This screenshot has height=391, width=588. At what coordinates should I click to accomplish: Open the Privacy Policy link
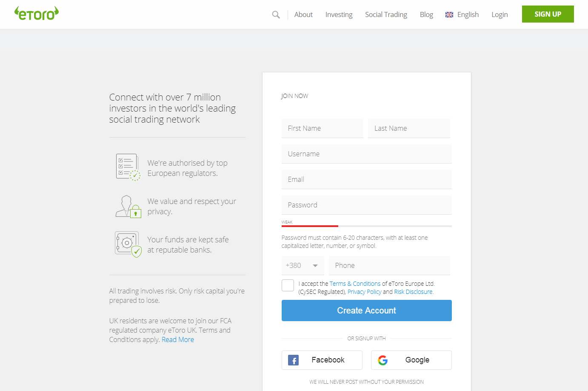pyautogui.click(x=365, y=292)
